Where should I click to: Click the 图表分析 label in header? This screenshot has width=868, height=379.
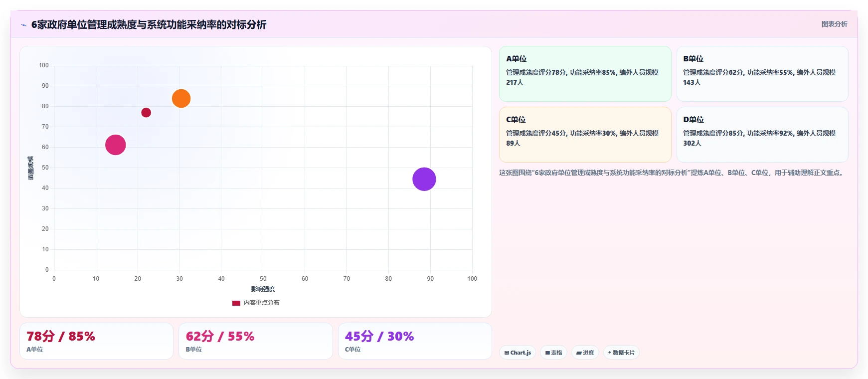pyautogui.click(x=834, y=24)
